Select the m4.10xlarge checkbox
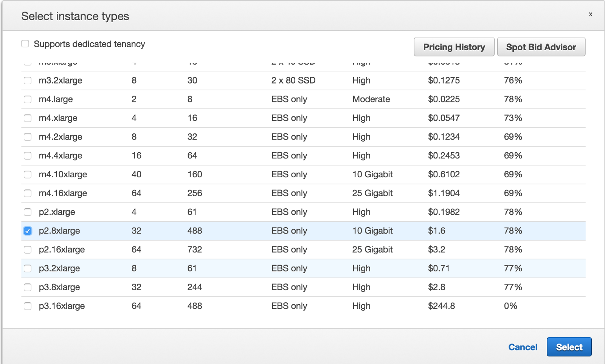 [28, 175]
